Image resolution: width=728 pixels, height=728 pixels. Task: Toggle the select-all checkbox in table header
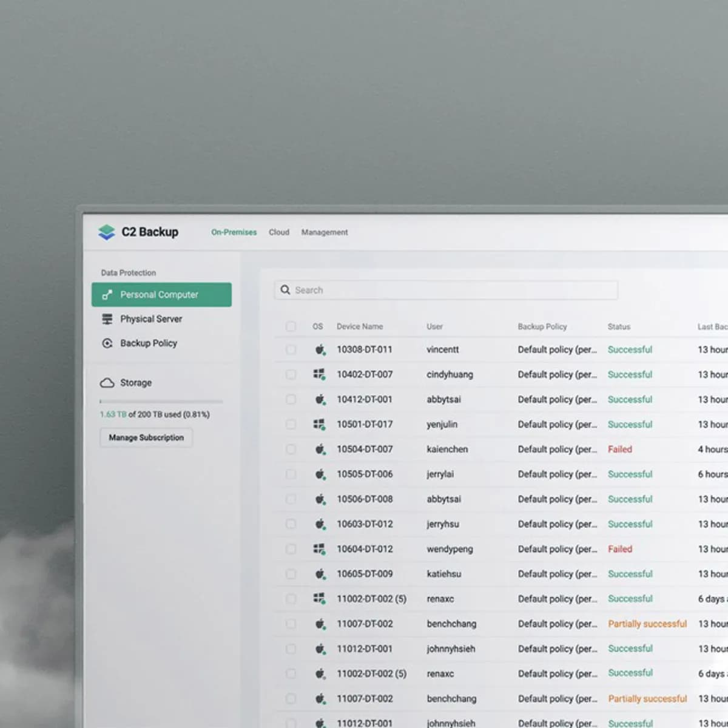(x=291, y=326)
